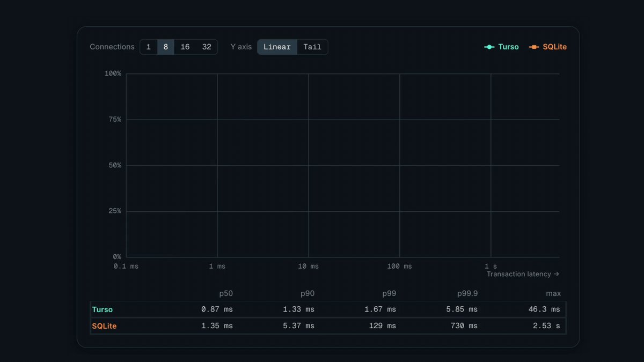Click the p90 column header
Screen dimensions: 644x362
click(308, 293)
